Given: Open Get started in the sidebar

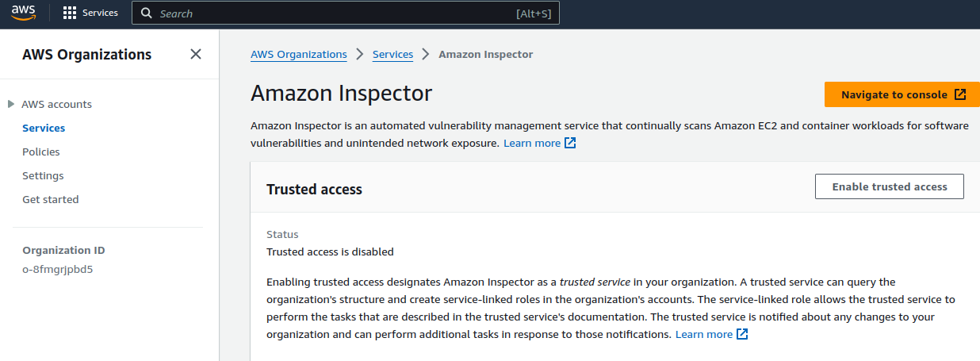Looking at the screenshot, I should click(51, 199).
